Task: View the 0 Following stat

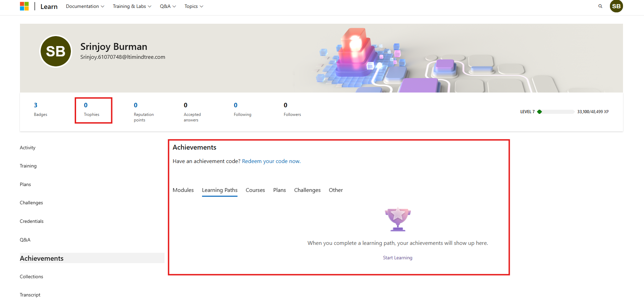Action: pyautogui.click(x=243, y=110)
